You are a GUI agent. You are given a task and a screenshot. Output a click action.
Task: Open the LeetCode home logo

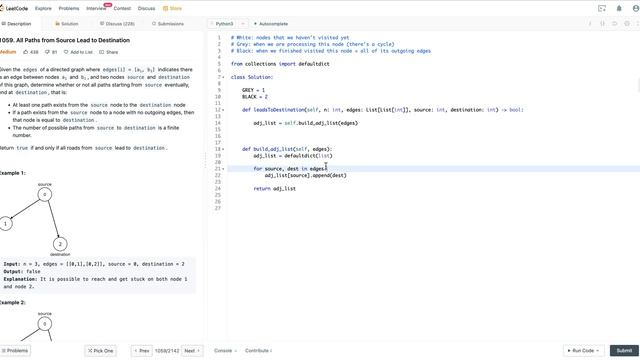(14, 8)
